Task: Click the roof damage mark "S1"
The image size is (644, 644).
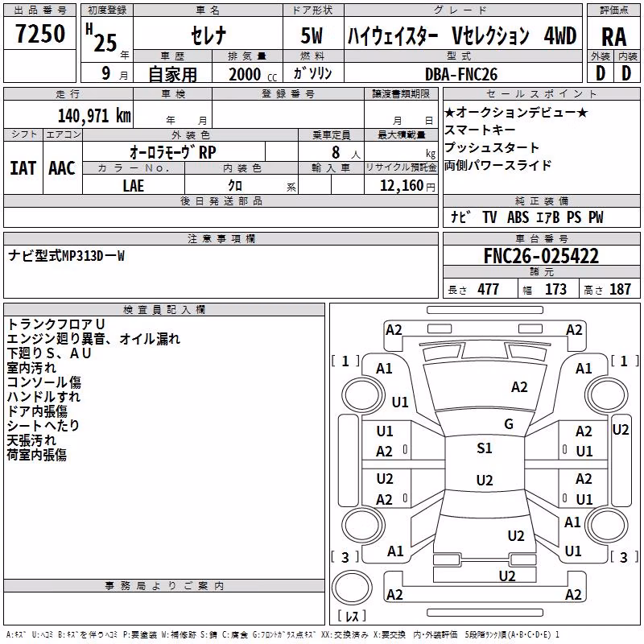Action: [485, 448]
